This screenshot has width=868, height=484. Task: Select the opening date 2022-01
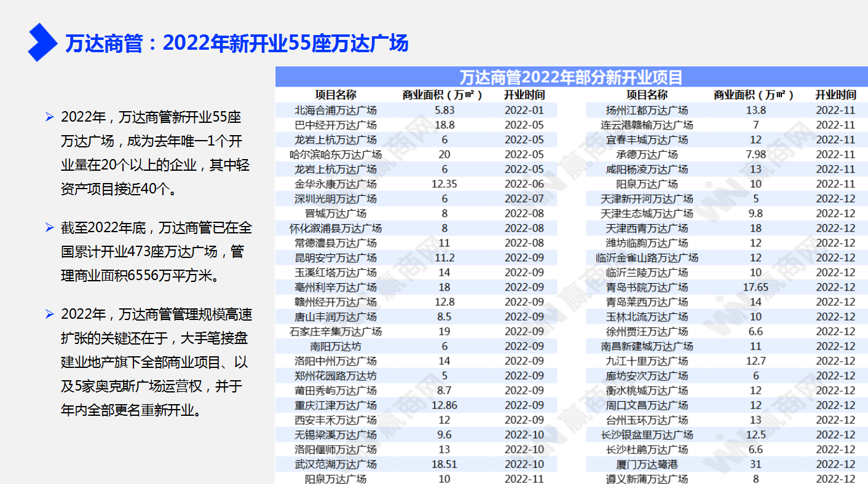tap(524, 111)
